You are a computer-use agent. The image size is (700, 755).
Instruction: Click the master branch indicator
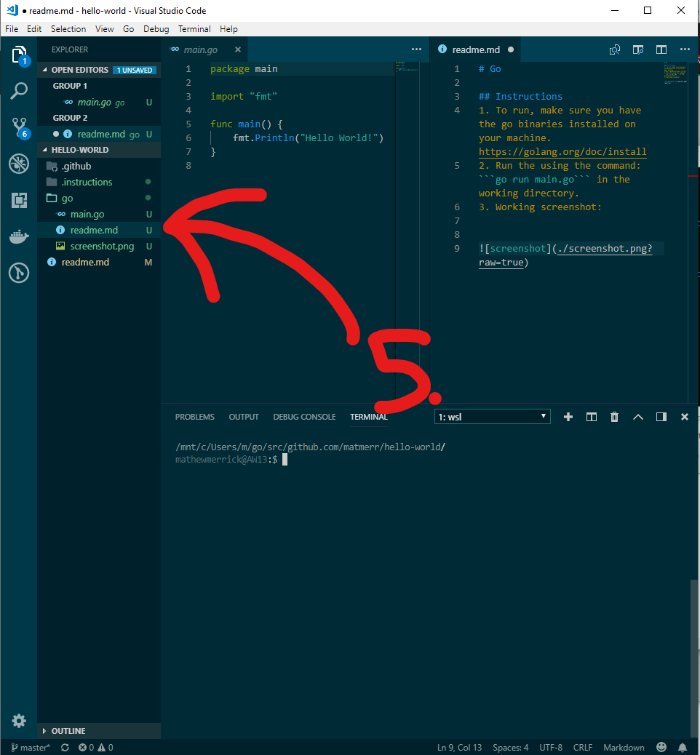coord(31,747)
